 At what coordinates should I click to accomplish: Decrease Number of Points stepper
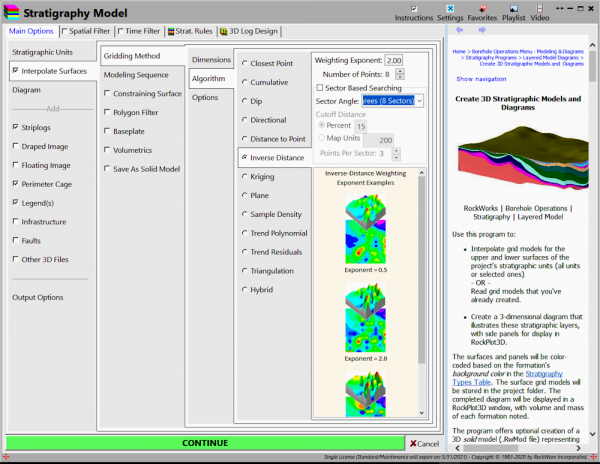[400, 77]
